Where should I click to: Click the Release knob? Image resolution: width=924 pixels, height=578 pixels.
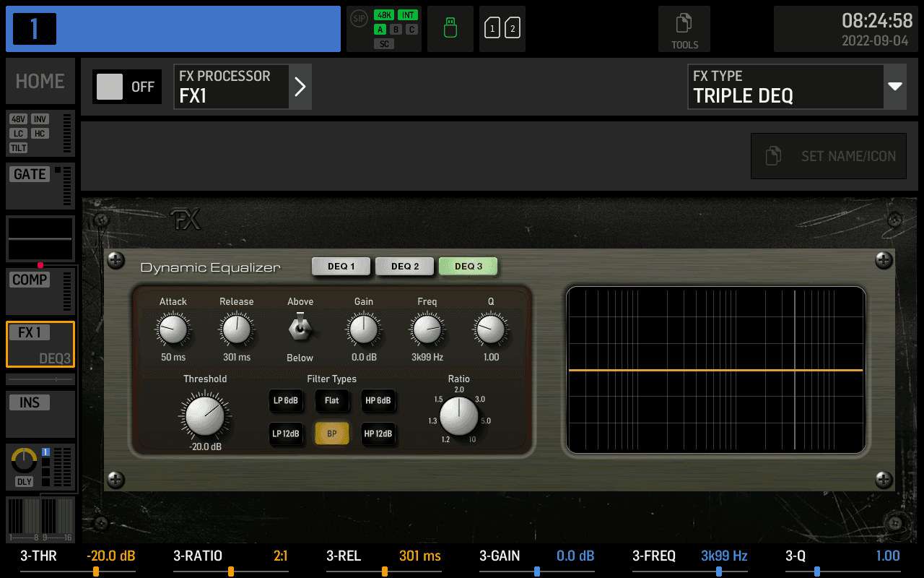pyautogui.click(x=236, y=329)
